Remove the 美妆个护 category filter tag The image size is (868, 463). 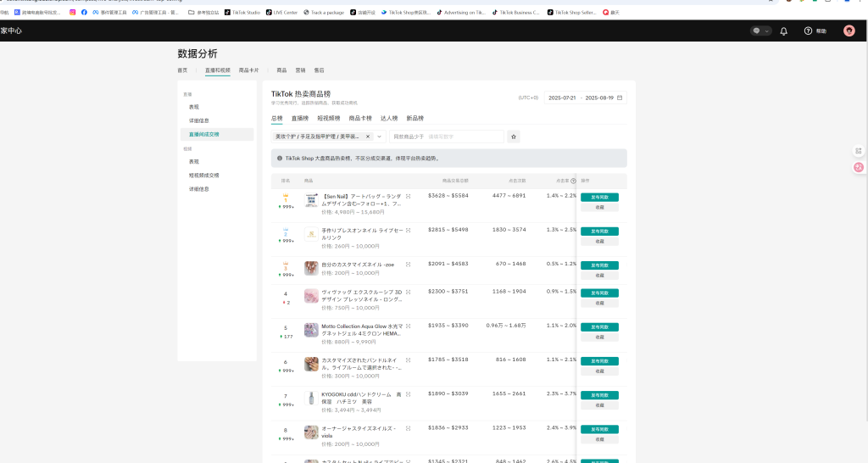pos(368,137)
